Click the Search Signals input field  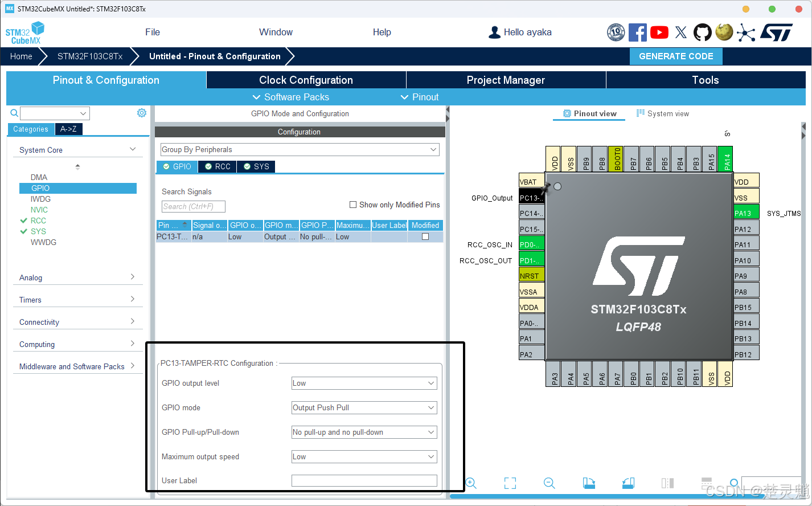pos(194,206)
